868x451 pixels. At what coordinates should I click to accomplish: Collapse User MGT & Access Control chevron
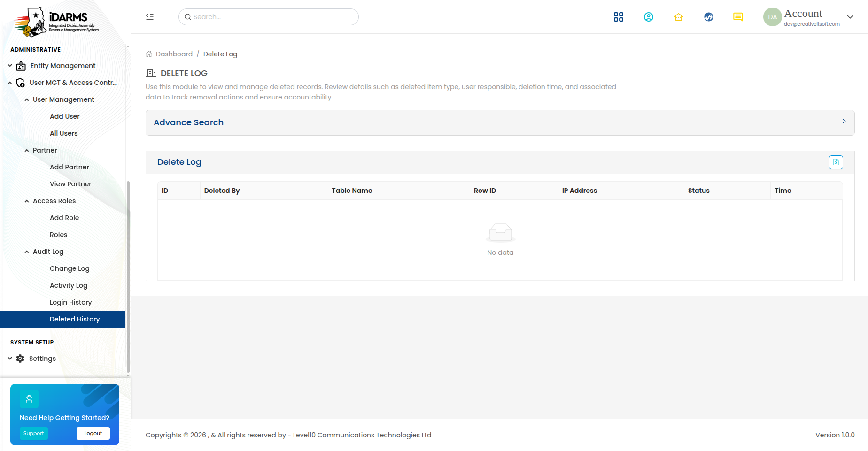(x=10, y=83)
